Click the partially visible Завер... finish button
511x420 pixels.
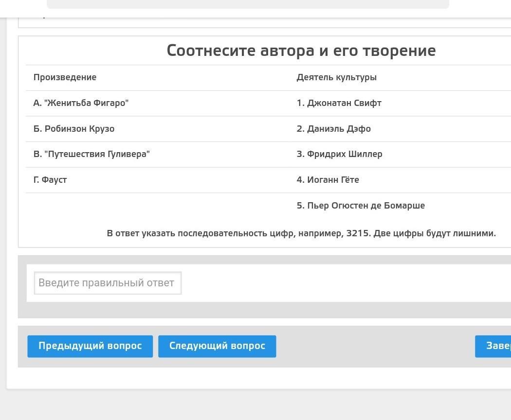point(493,346)
